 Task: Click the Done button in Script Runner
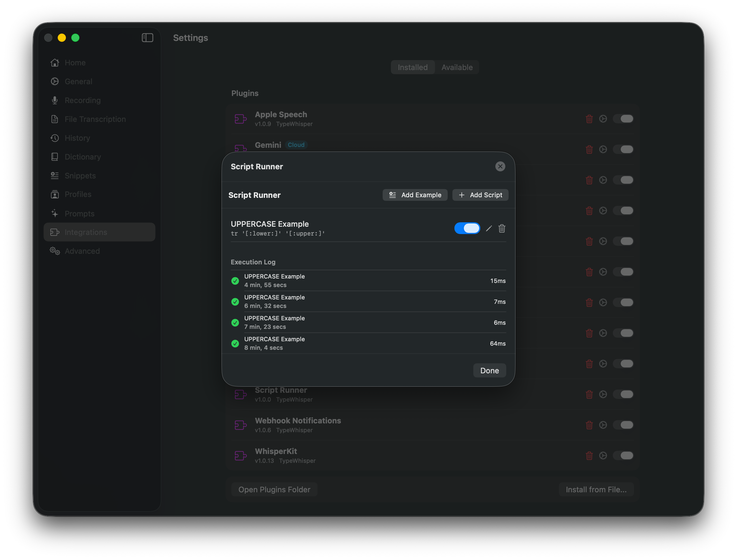pyautogui.click(x=489, y=370)
